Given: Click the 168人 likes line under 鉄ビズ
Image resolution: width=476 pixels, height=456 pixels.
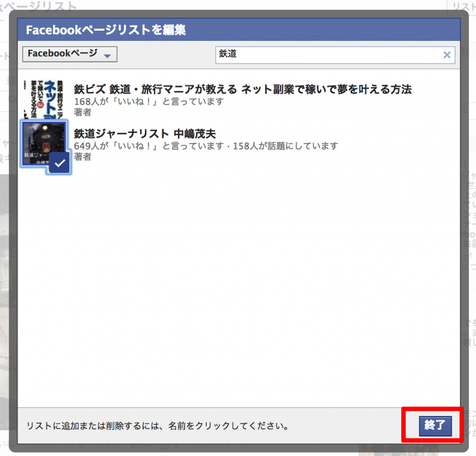Looking at the screenshot, I should pos(149,101).
